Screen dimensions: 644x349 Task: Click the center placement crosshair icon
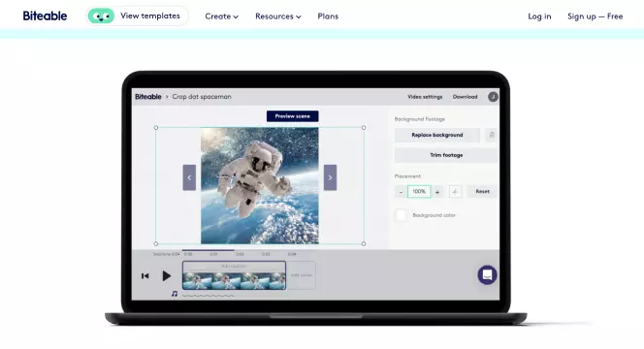click(455, 191)
